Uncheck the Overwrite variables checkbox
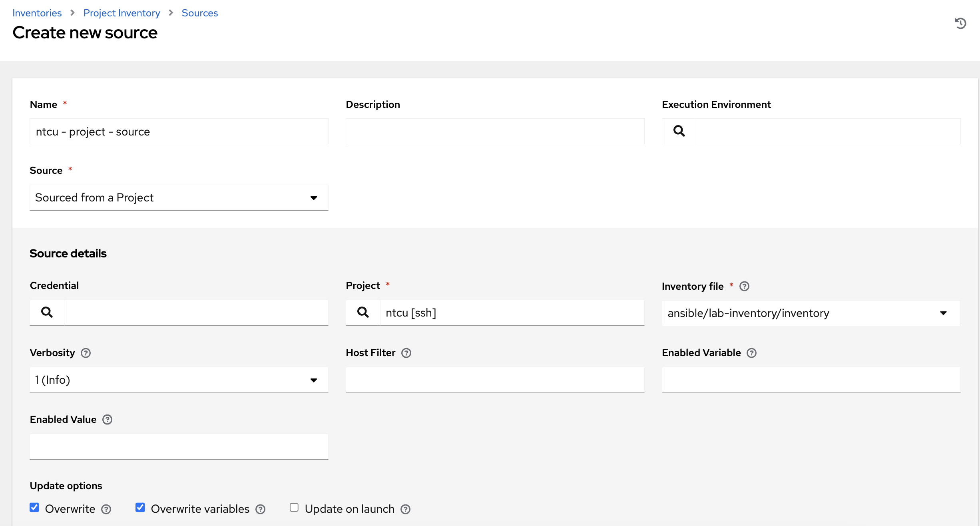The width and height of the screenshot is (980, 526). pyautogui.click(x=140, y=508)
